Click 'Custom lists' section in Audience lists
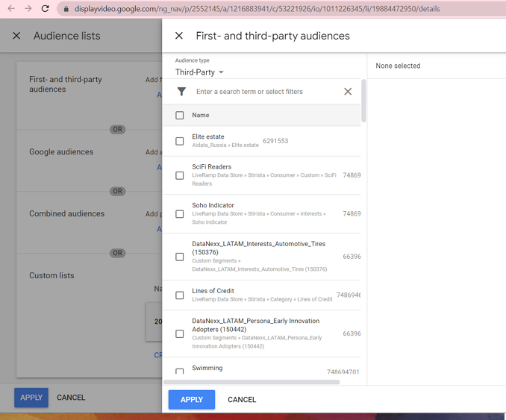The height and width of the screenshot is (420, 506). coord(51,275)
